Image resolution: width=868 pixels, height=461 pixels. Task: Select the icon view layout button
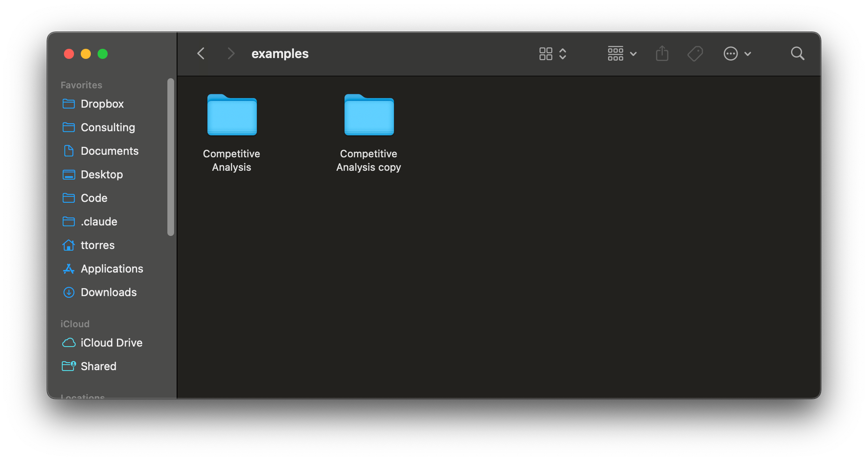coord(546,53)
